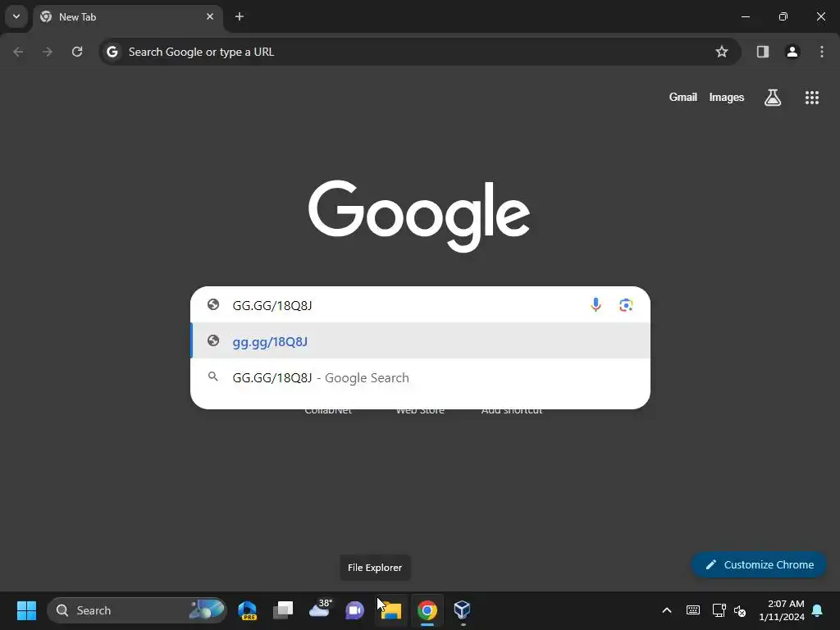Open File Explorer from the taskbar
The width and height of the screenshot is (840, 630).
coord(391,610)
